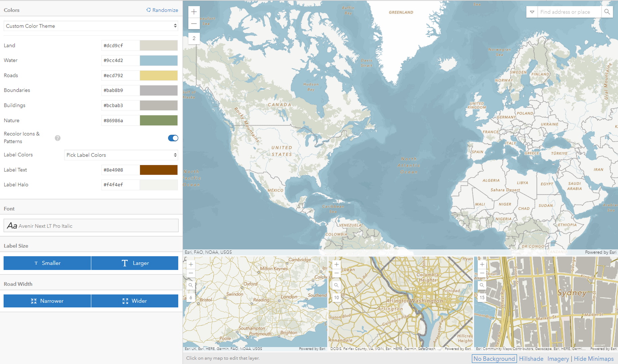Click Larger to increase label size
The width and height of the screenshot is (618, 364).
pyautogui.click(x=135, y=263)
